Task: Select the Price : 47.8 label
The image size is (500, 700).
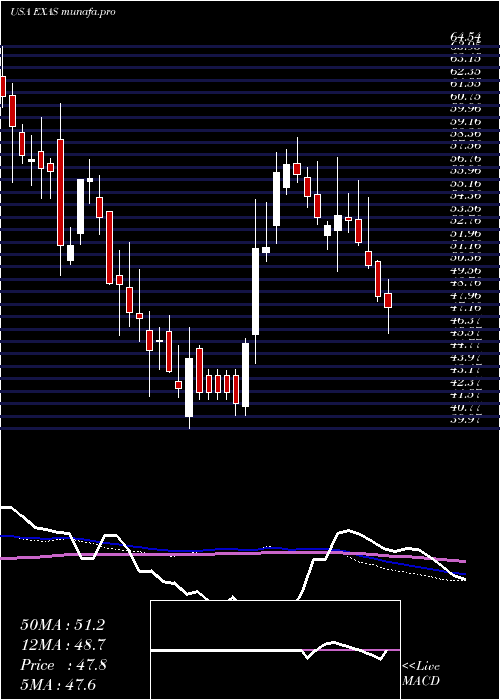Action: click(x=63, y=665)
